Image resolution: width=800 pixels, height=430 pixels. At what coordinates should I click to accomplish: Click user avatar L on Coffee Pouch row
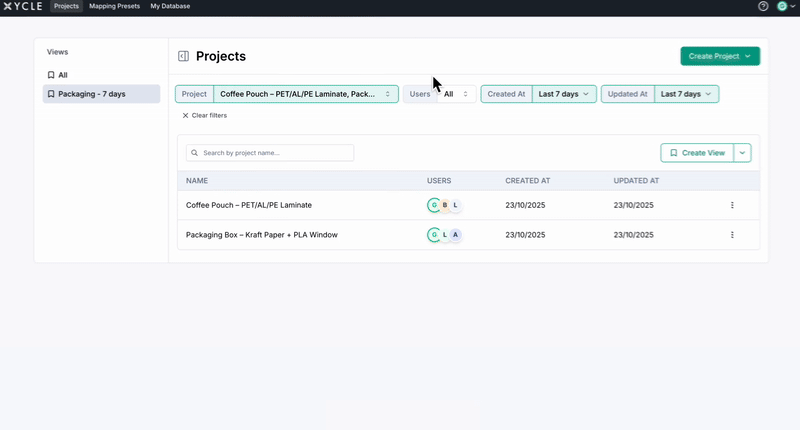tap(455, 205)
